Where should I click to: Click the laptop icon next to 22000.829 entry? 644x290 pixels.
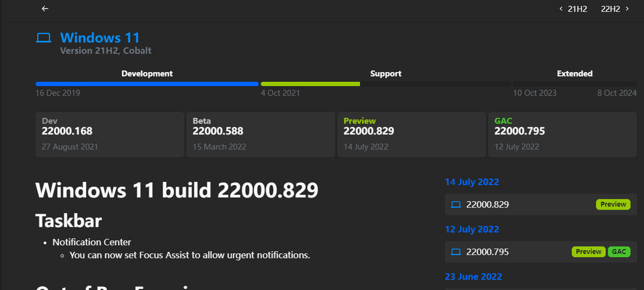pos(456,204)
